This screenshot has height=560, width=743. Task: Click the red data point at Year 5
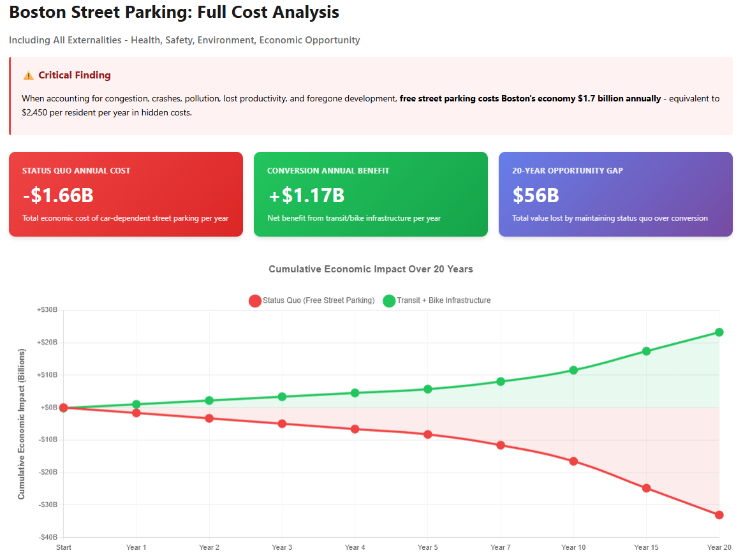coord(427,434)
